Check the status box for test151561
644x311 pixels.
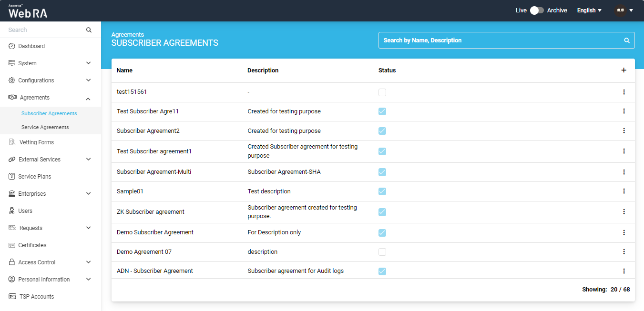coord(382,92)
